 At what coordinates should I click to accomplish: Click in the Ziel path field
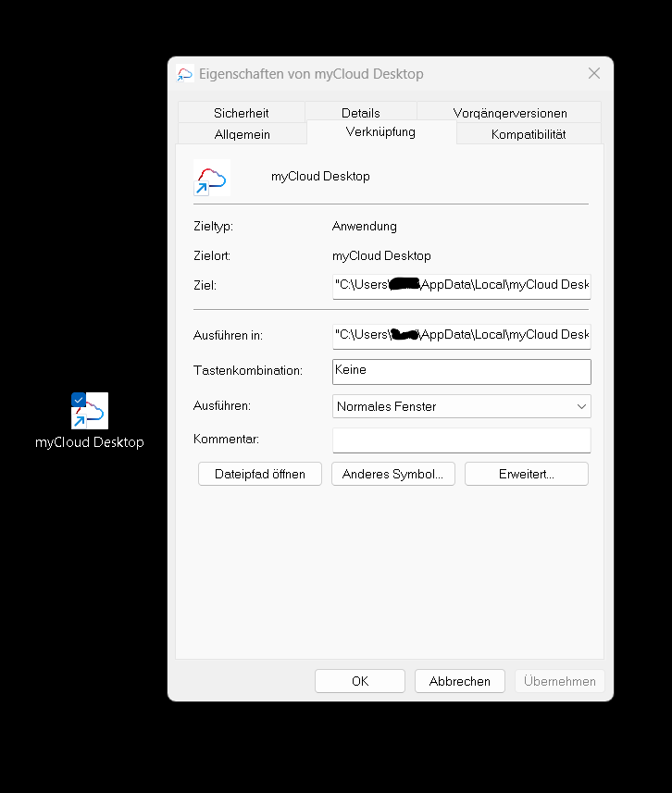(x=462, y=286)
